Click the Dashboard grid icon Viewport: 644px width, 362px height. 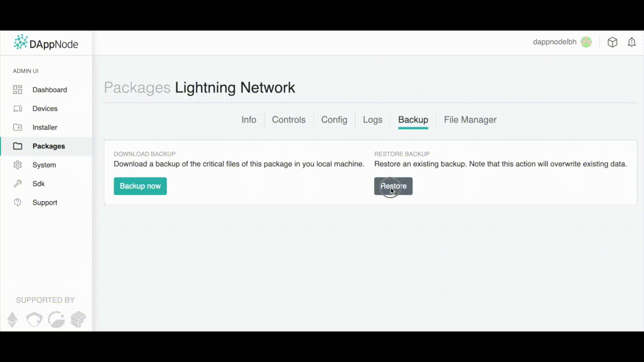coord(18,90)
